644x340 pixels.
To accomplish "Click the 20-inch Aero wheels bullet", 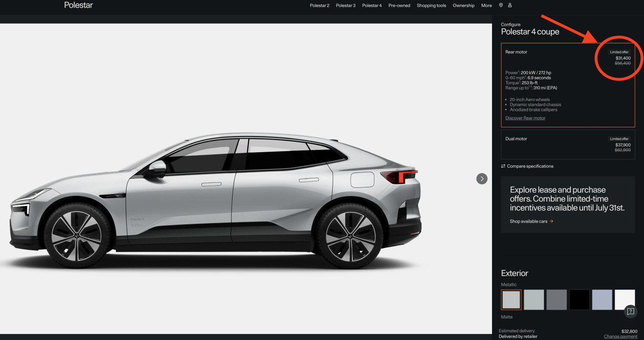I will click(530, 100).
